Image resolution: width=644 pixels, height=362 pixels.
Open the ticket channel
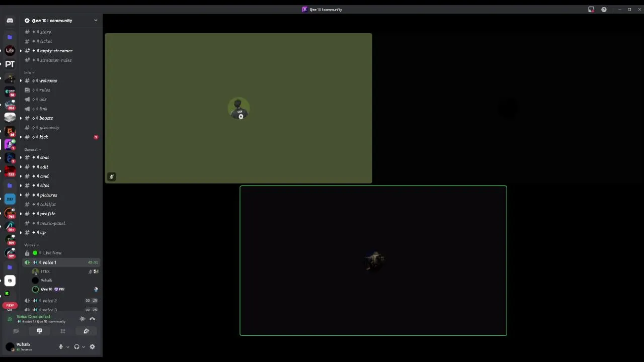(x=61, y=41)
